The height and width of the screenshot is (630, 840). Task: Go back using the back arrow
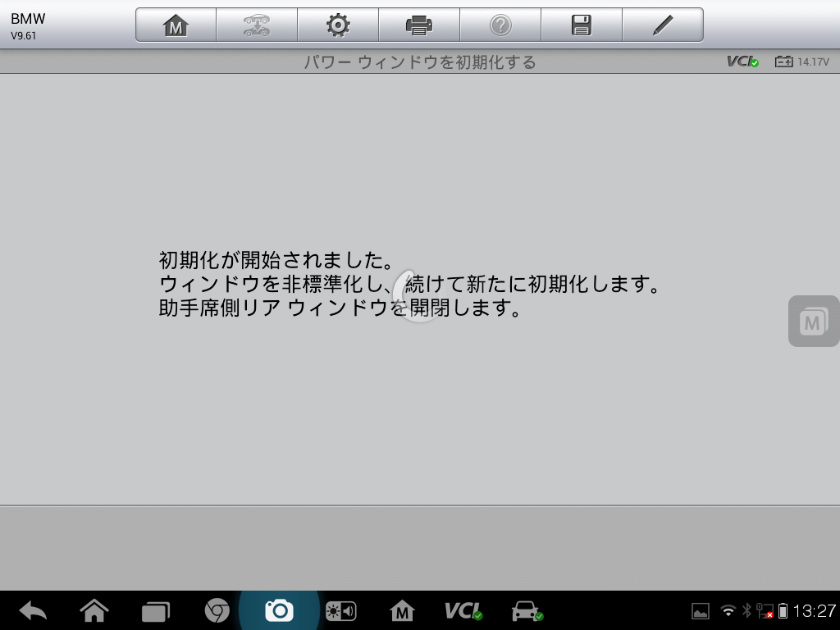point(31,609)
